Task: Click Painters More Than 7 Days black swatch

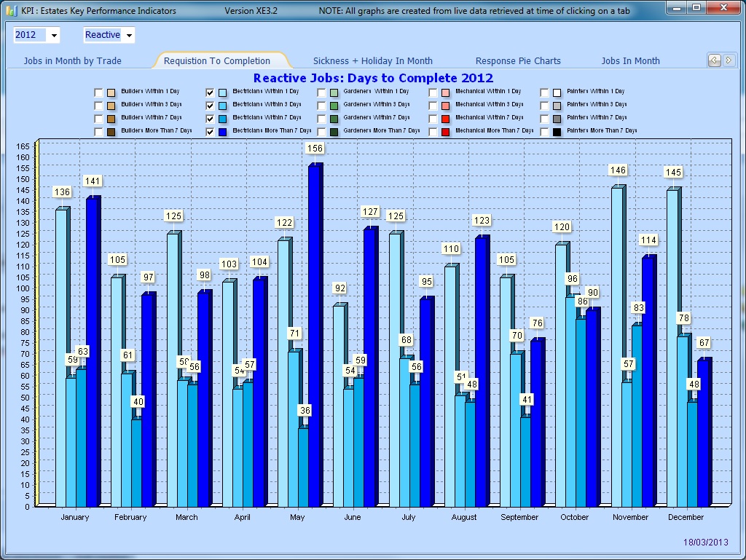Action: click(x=557, y=132)
